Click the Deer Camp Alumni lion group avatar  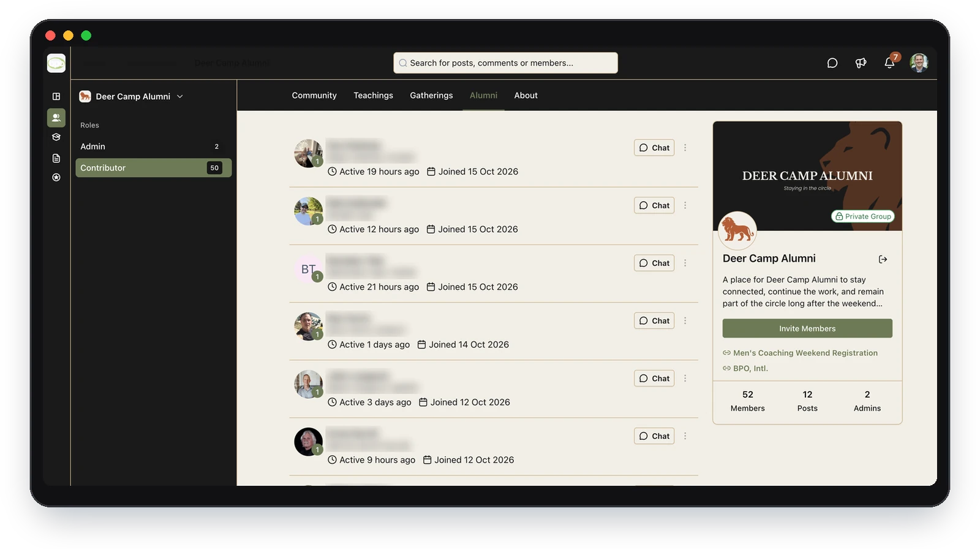[737, 230]
